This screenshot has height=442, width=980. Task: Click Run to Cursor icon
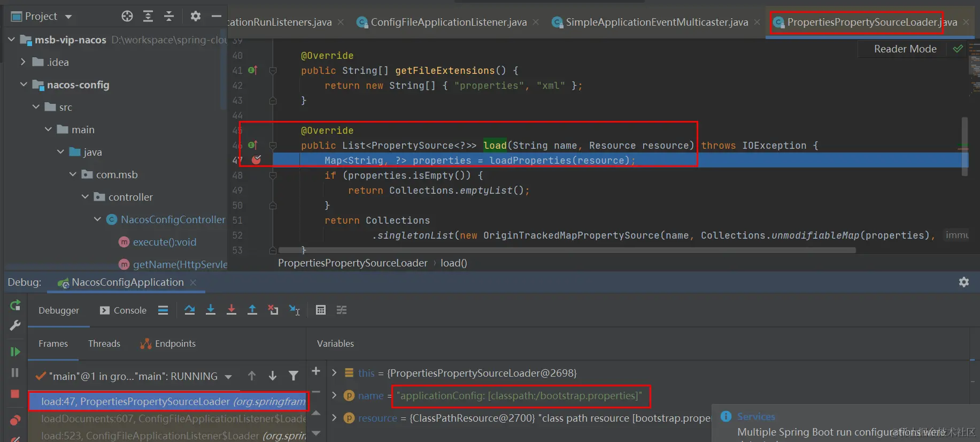(295, 310)
